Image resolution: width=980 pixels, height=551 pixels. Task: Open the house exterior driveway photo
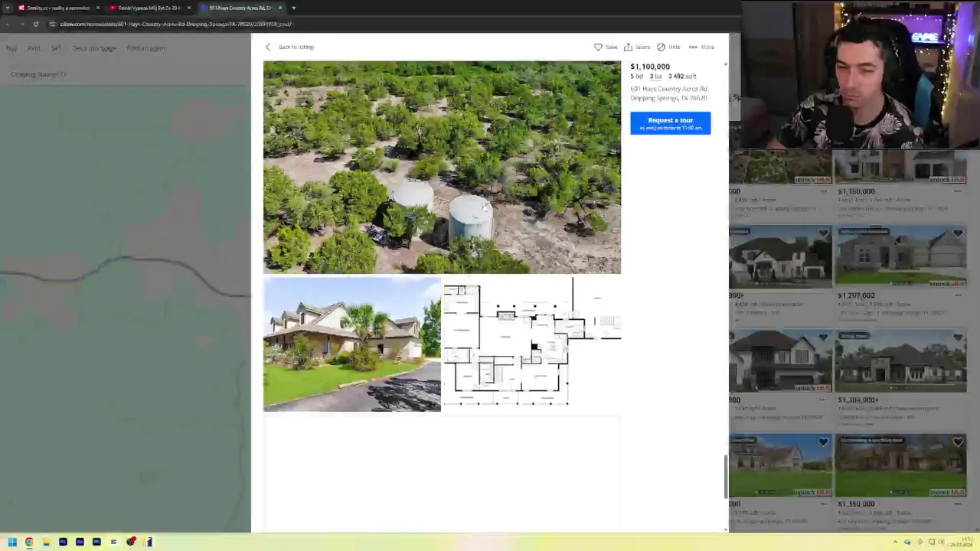tap(352, 344)
